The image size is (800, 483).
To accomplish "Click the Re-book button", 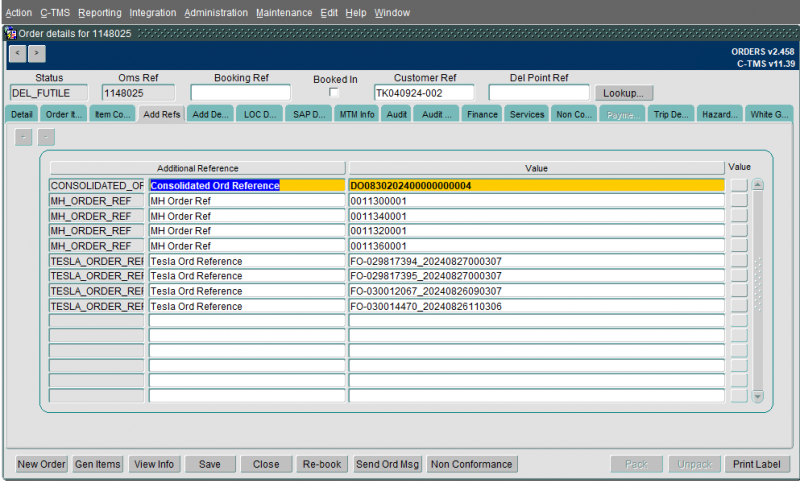I will [322, 464].
